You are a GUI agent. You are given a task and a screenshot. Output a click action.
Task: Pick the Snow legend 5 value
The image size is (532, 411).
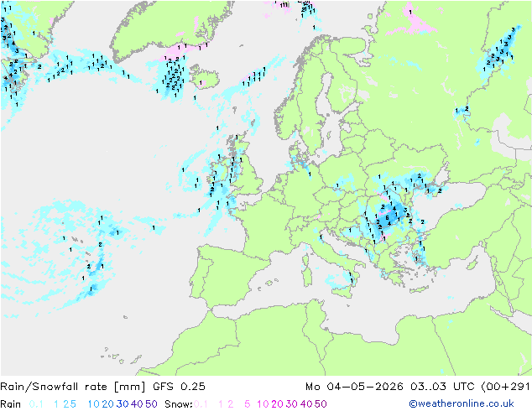tap(248, 404)
